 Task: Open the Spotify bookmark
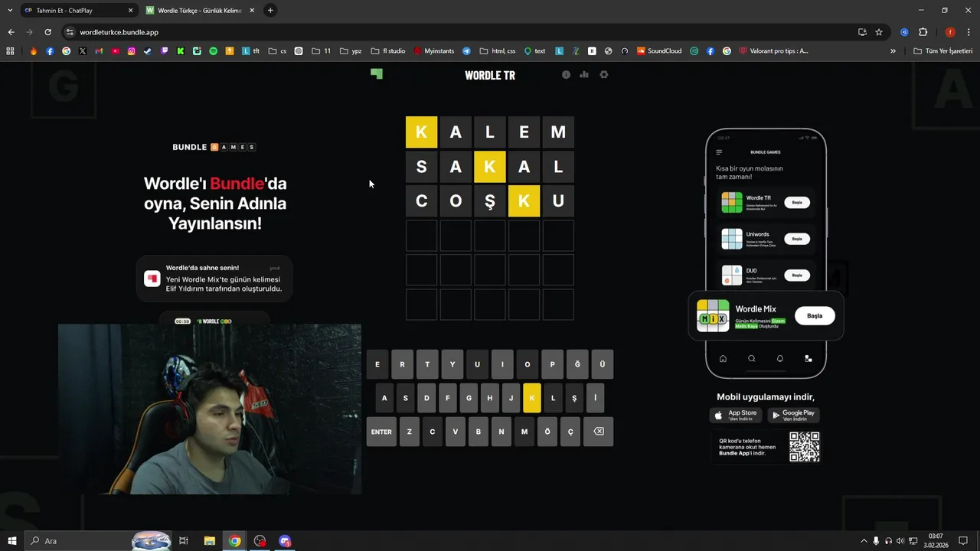214,51
